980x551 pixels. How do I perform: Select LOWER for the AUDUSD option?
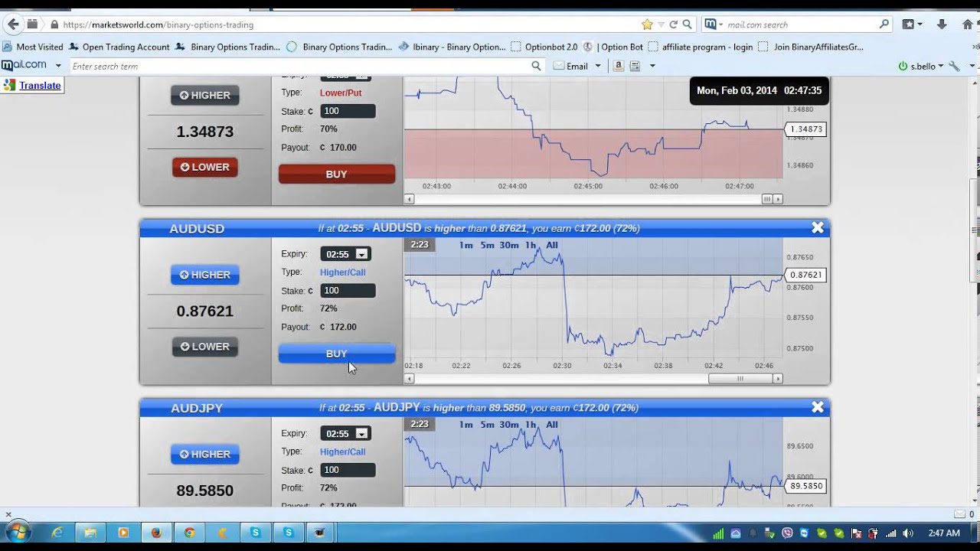(x=205, y=347)
